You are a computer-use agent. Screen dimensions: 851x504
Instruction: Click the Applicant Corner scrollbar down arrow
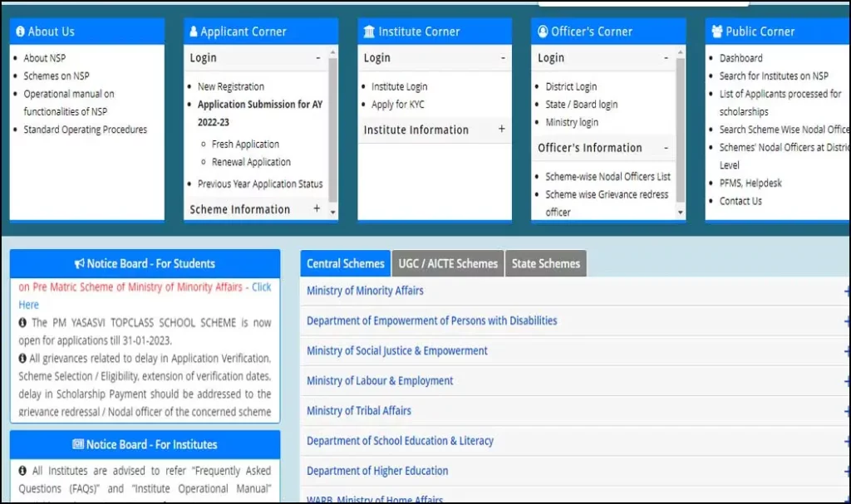click(333, 213)
